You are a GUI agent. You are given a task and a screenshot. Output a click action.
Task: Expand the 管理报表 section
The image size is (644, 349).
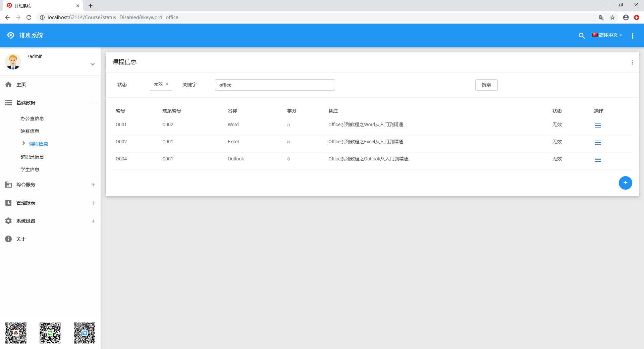[x=93, y=203]
